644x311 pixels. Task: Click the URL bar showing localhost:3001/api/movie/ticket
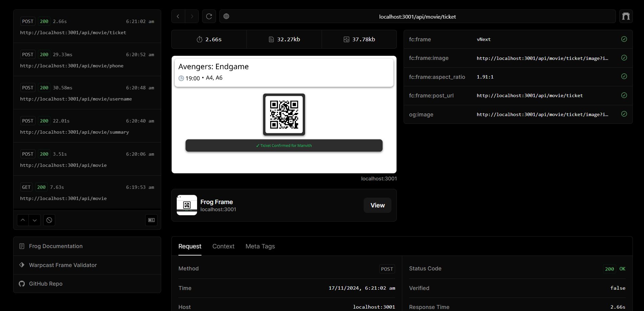pyautogui.click(x=417, y=16)
